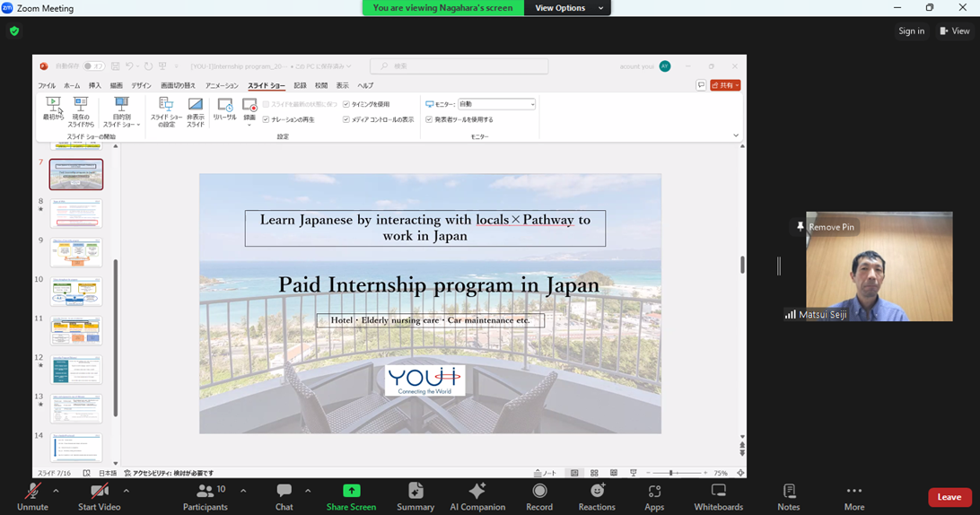The height and width of the screenshot is (515, 980).
Task: Start sharing with Share Screen
Action: pos(351,496)
